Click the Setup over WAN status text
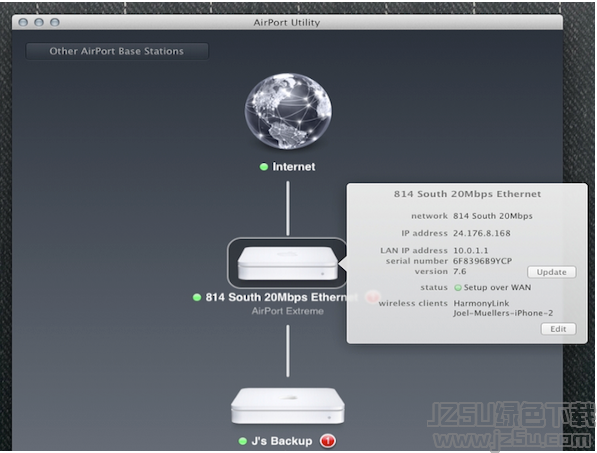Screen dimensions: 597x453 pos(497,287)
